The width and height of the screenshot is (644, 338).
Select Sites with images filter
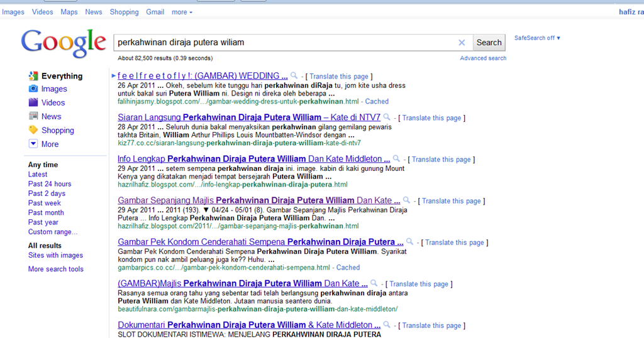pyautogui.click(x=55, y=255)
